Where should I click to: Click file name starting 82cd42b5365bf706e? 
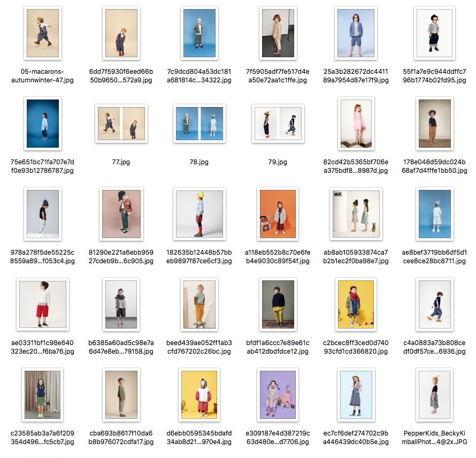[x=356, y=166]
